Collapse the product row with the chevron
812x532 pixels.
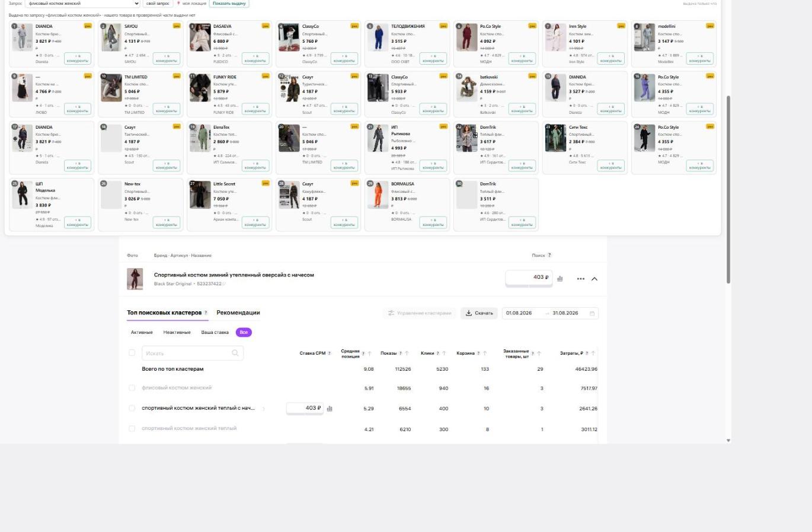click(x=594, y=279)
